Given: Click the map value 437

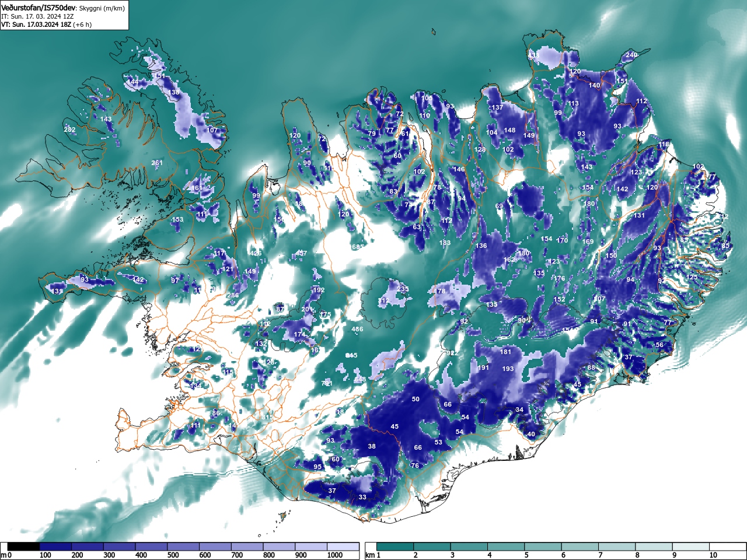Looking at the screenshot, I should click(x=301, y=253).
